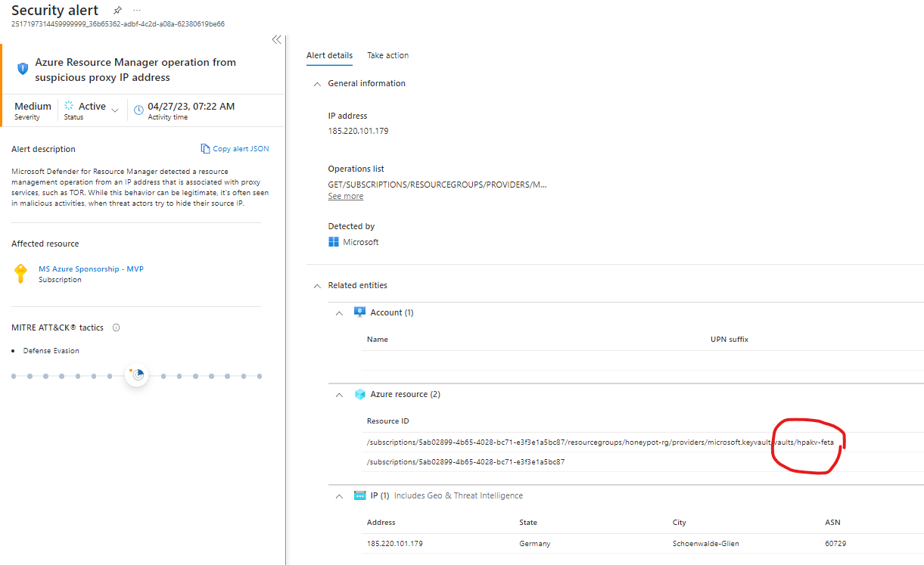The height and width of the screenshot is (565, 924).
Task: Open the Active status dropdown
Action: [115, 110]
